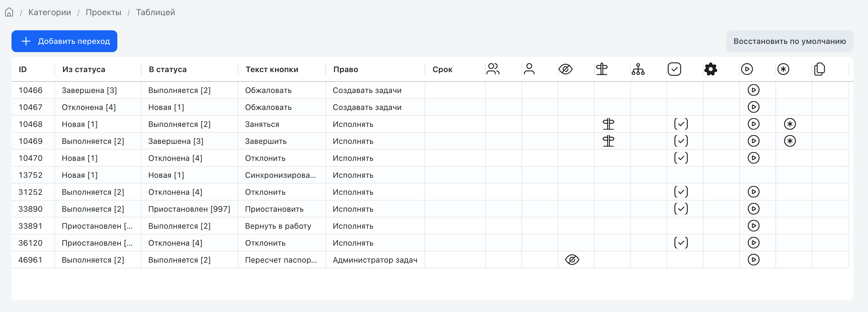Click the play circle header icon

(x=747, y=69)
